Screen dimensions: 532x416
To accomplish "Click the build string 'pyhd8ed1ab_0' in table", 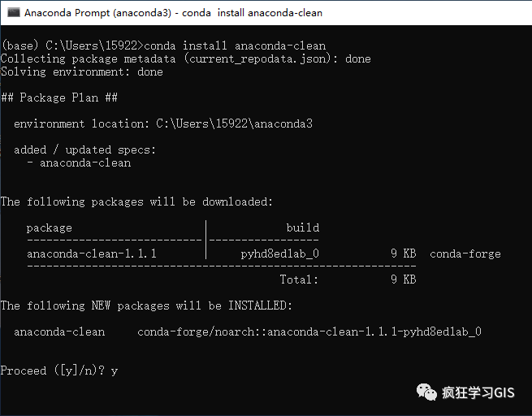I will (279, 253).
